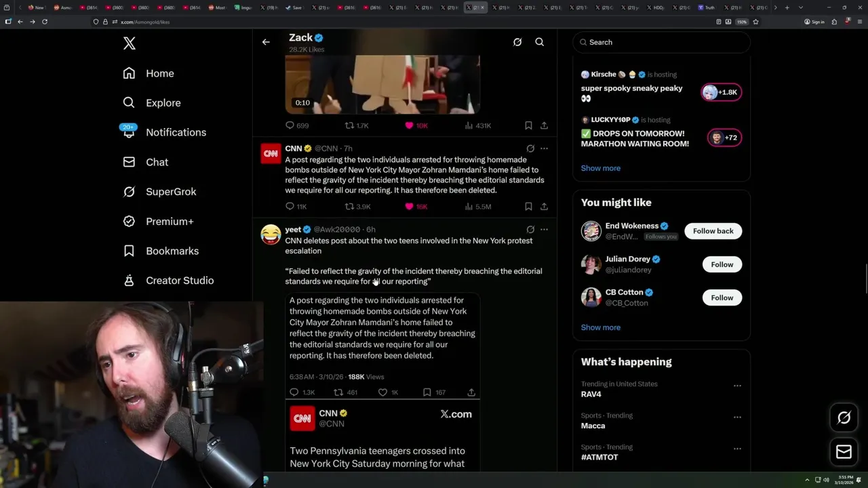This screenshot has width=868, height=488.
Task: Repost CNN post with 3.9K reposts
Action: [357, 207]
